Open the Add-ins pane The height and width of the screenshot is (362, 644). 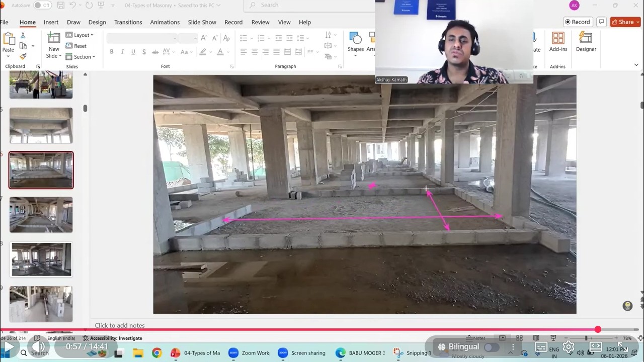[558, 42]
